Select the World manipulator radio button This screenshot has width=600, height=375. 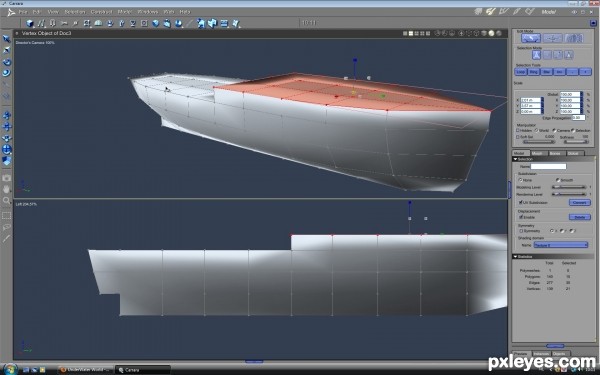click(x=536, y=130)
